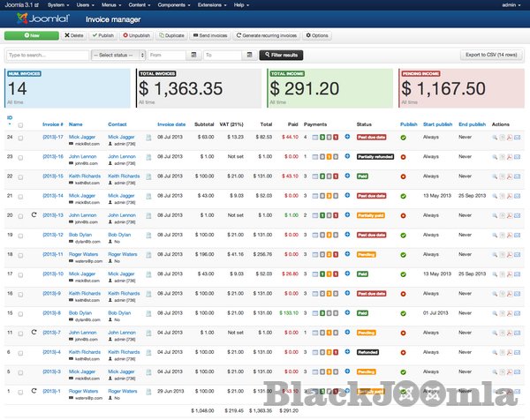Click magnifier view icon for invoice [2013]-14
Viewport: 530px width, 420px height.
[x=495, y=195]
